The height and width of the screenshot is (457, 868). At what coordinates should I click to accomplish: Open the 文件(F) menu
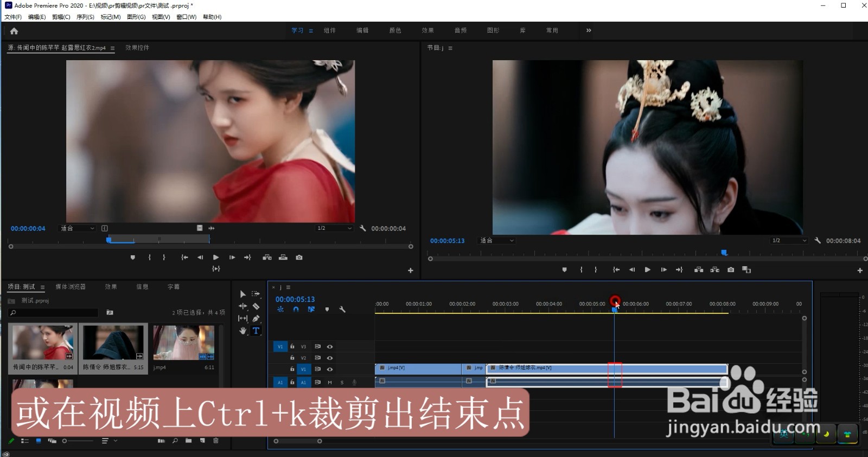coord(13,17)
